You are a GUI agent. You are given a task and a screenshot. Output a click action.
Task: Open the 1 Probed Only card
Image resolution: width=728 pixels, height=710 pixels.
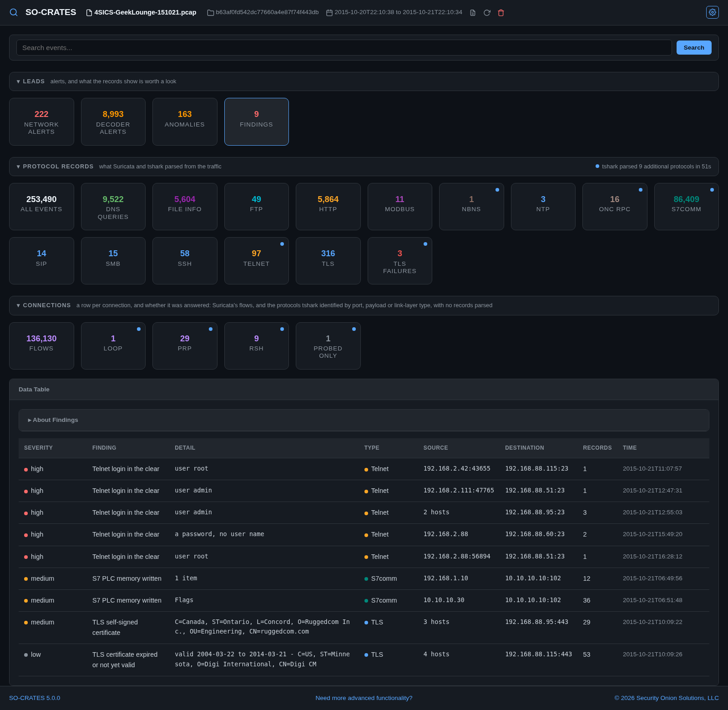pyautogui.click(x=328, y=346)
